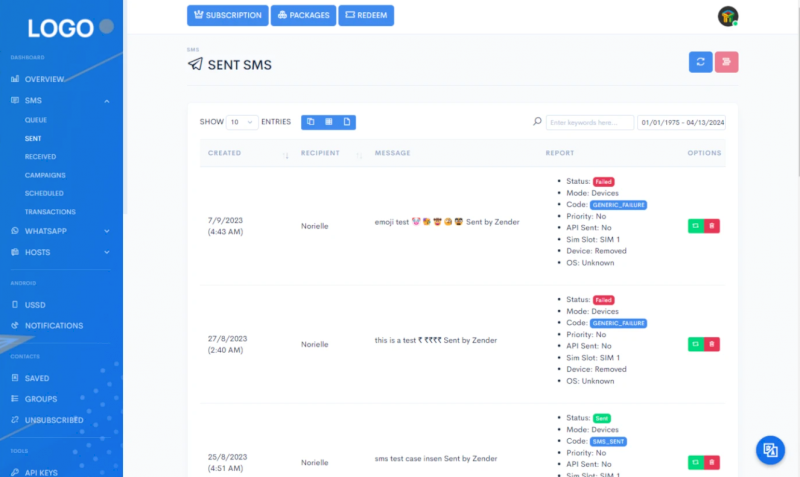
Task: Click the copy table icon
Action: click(310, 122)
